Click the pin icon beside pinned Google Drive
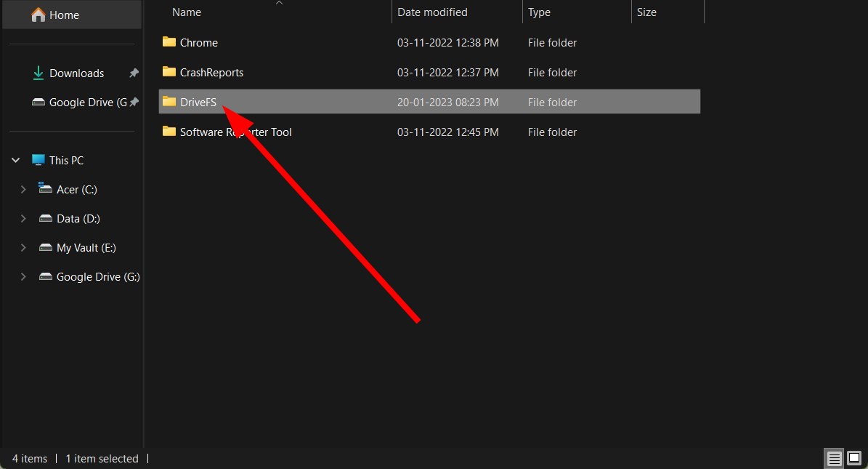Screen dimensions: 868x469 (134, 102)
